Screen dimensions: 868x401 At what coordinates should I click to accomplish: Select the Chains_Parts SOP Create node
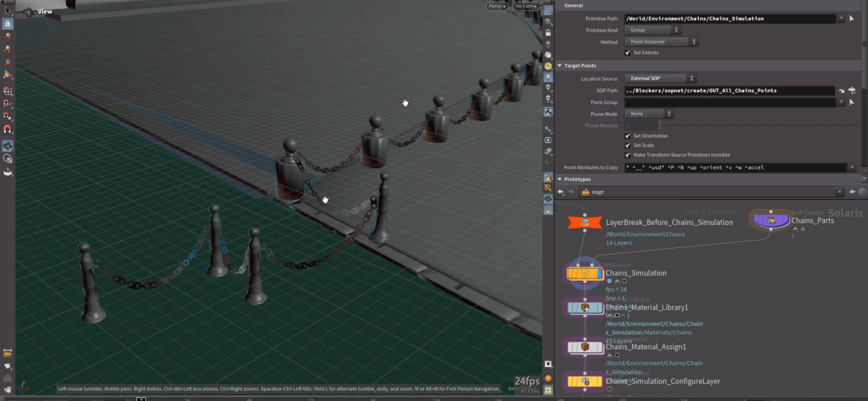pos(771,219)
